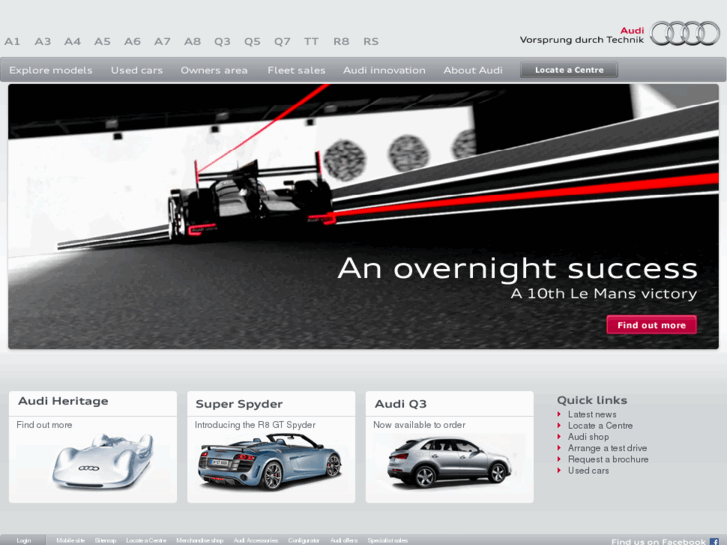Select the A1 model link

[12, 41]
